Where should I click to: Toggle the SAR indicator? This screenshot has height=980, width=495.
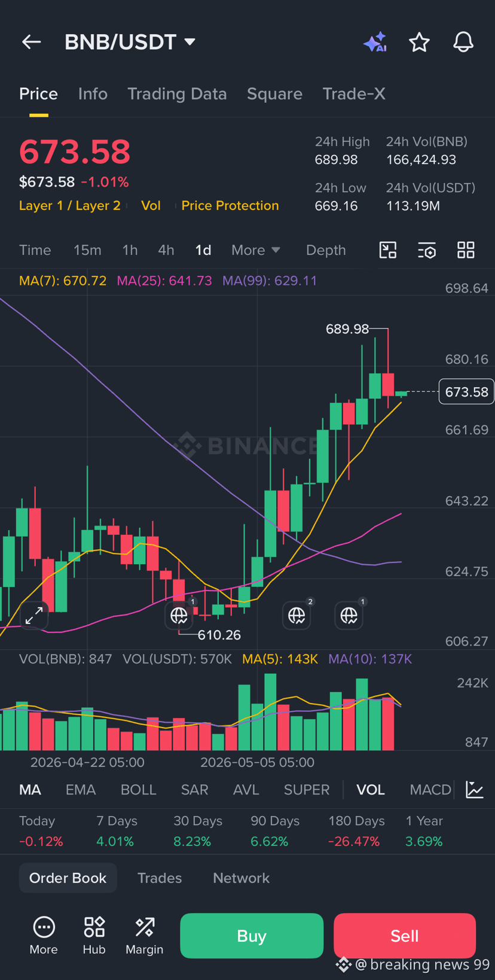[x=194, y=790]
